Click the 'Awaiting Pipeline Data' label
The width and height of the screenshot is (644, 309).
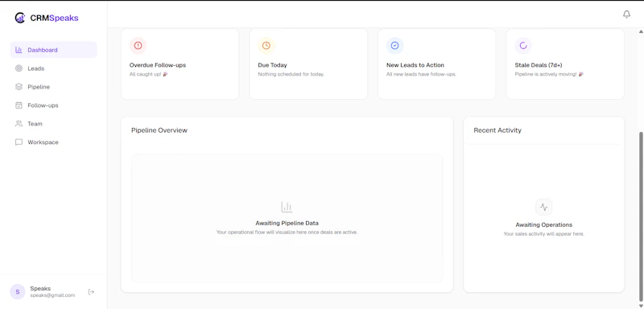tap(287, 223)
